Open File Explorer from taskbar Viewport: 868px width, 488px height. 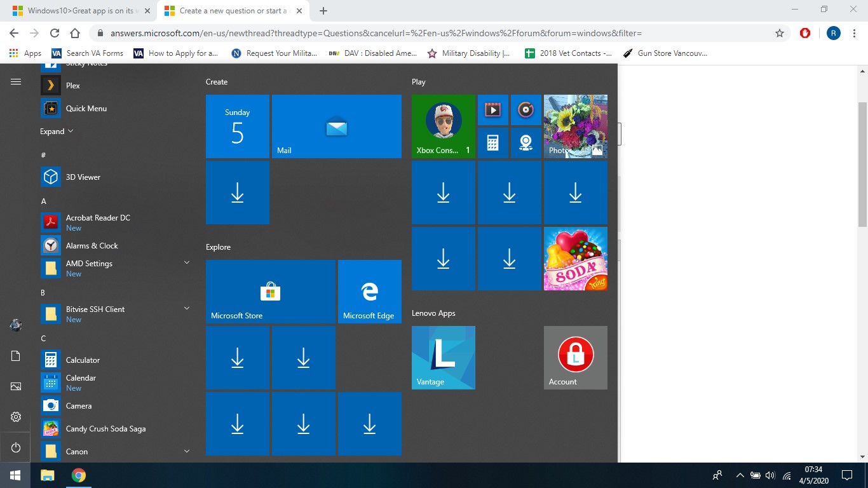48,475
